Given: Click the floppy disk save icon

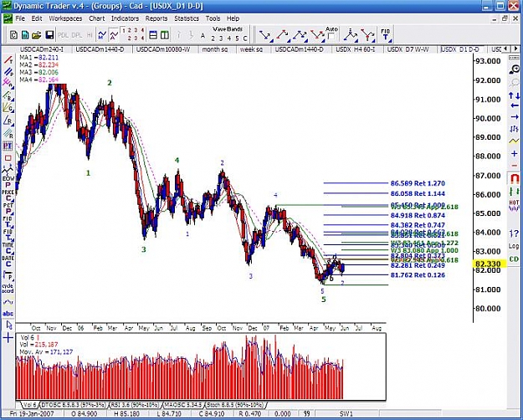Looking at the screenshot, I should (x=49, y=35).
